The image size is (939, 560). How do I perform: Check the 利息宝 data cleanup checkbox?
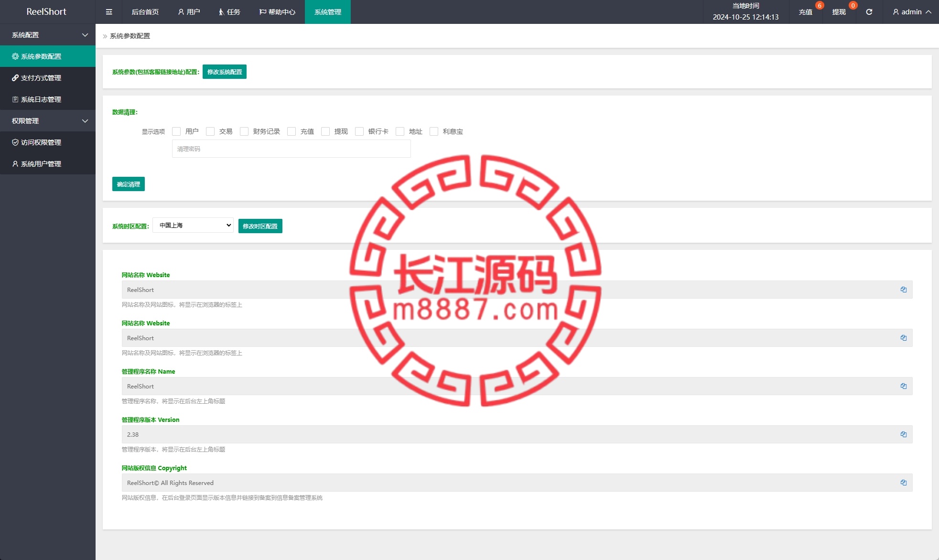tap(434, 131)
